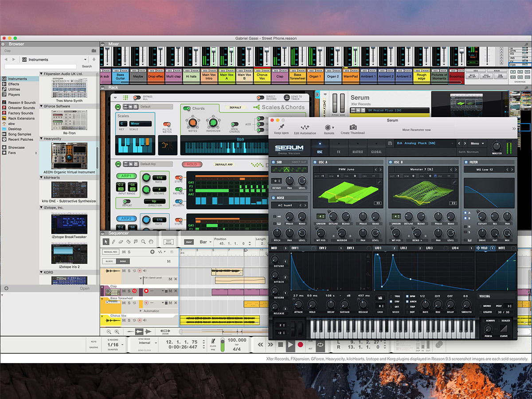Select the Pencil tool in the Sequencer toolbar
The height and width of the screenshot is (399, 532).
(x=113, y=242)
